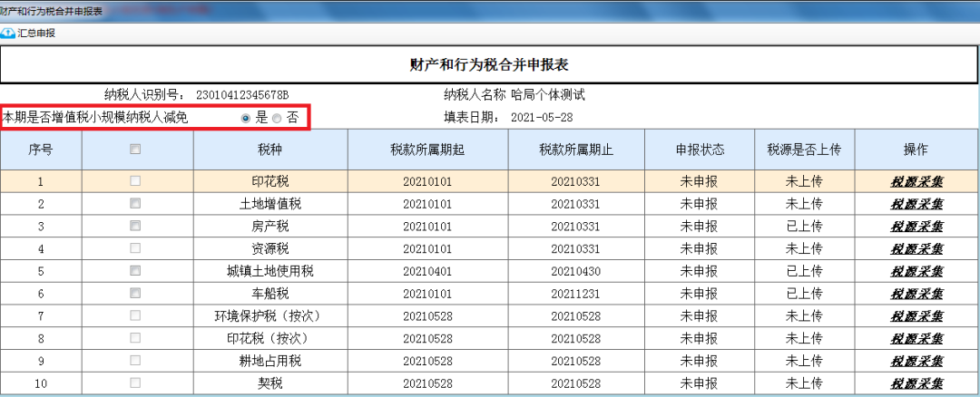The height and width of the screenshot is (397, 980).
Task: Select the 城镇土地使用税 tax name cell
Action: 270,272
